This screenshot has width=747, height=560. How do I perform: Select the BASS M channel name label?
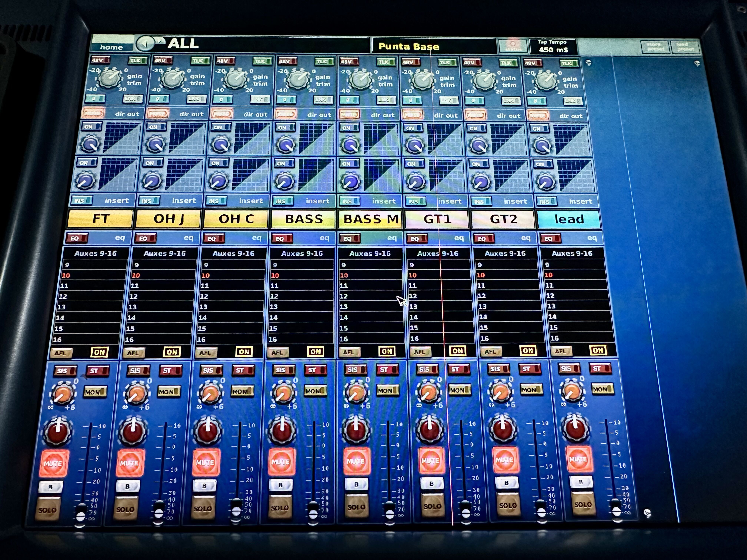point(371,219)
